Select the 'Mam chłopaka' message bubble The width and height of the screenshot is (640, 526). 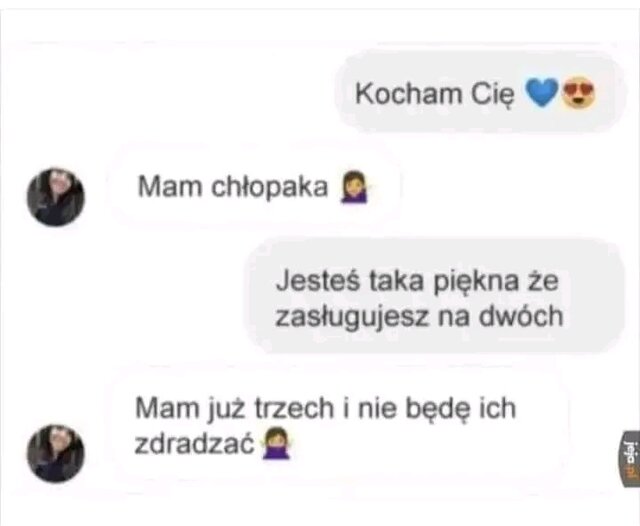[x=254, y=188]
